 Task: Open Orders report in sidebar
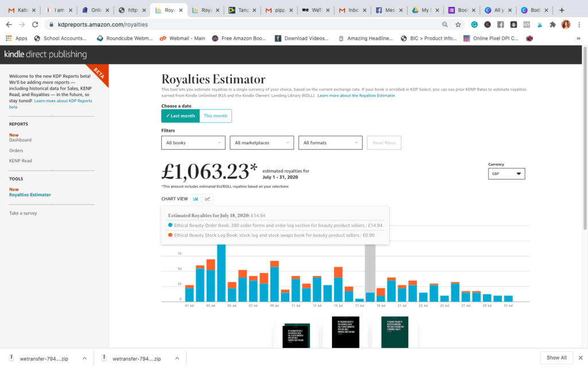click(x=16, y=151)
